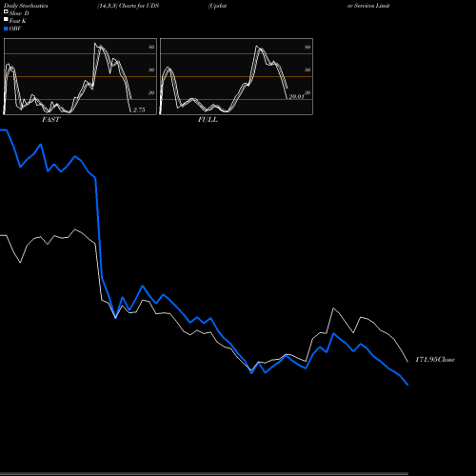The width and height of the screenshot is (476, 476).
Task: Click the '(14,3,3) Charts for UDS' heading
Action: pos(129,6)
